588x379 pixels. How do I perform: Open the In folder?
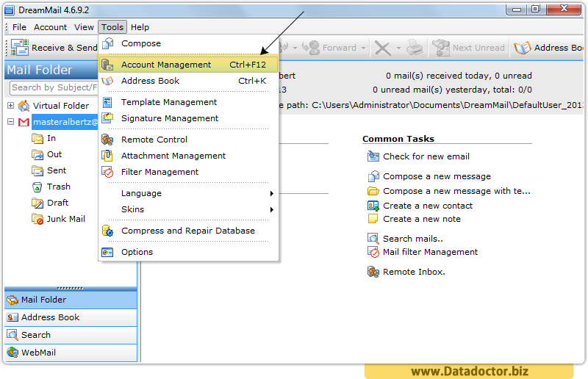click(51, 138)
